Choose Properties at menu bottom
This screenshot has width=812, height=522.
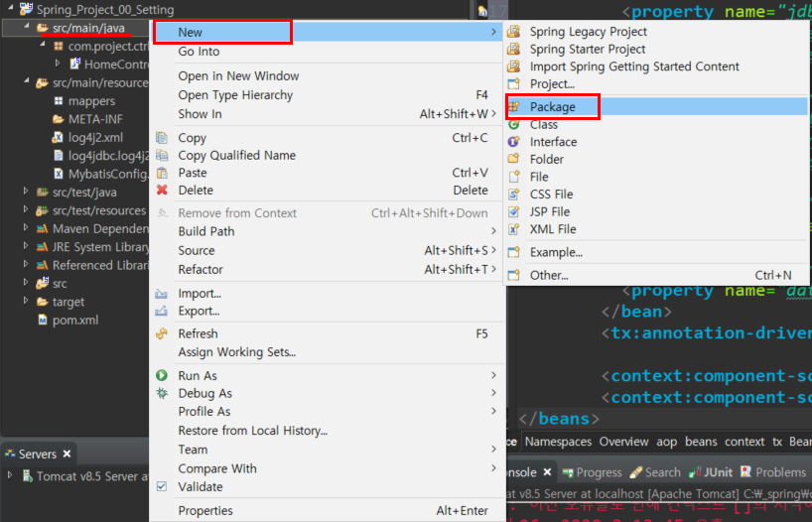tap(327, 511)
